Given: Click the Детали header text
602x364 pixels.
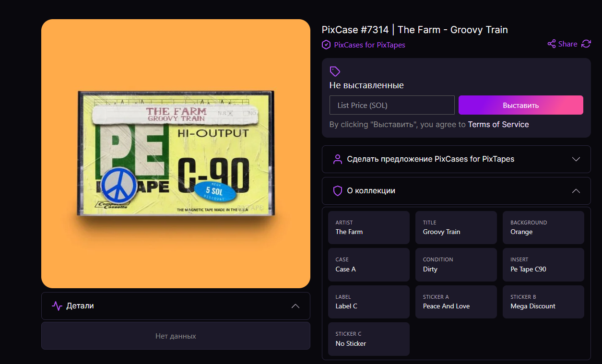Looking at the screenshot, I should [80, 306].
